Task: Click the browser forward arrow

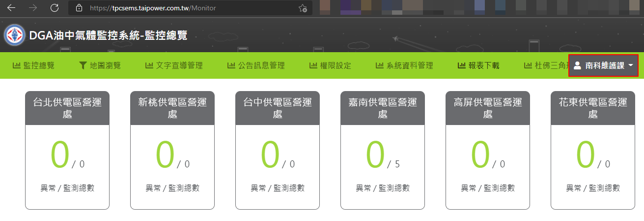Action: pos(33,8)
